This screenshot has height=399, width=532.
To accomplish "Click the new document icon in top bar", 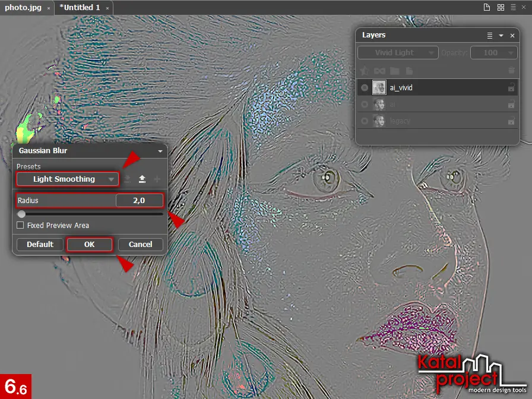I will 486,8.
